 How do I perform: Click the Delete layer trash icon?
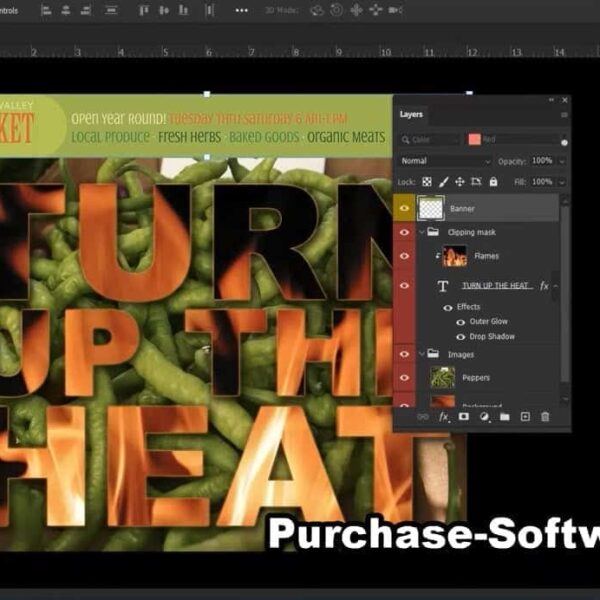[x=545, y=416]
